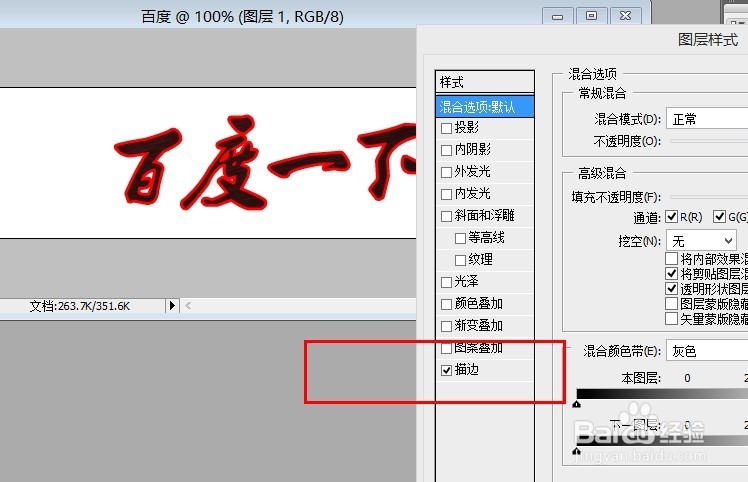Viewport: 748px width, 482px height.
Task: Open the 混合颜色带 dropdown showing 灰色
Action: point(707,351)
